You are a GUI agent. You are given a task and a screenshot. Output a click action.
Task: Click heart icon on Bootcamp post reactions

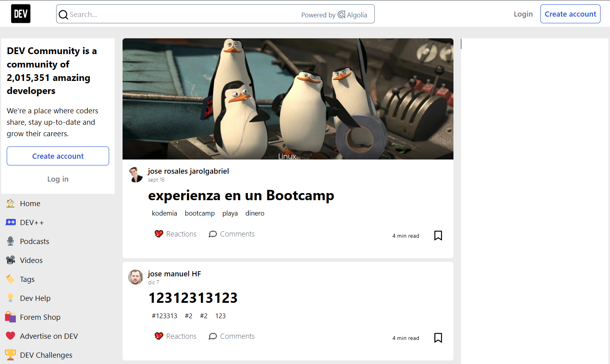[x=159, y=234]
